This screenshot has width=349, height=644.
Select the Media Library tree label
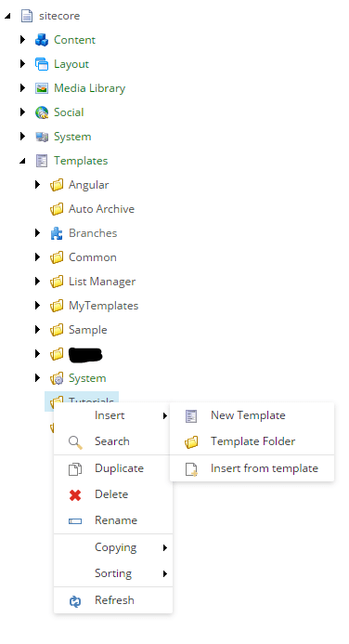point(89,88)
